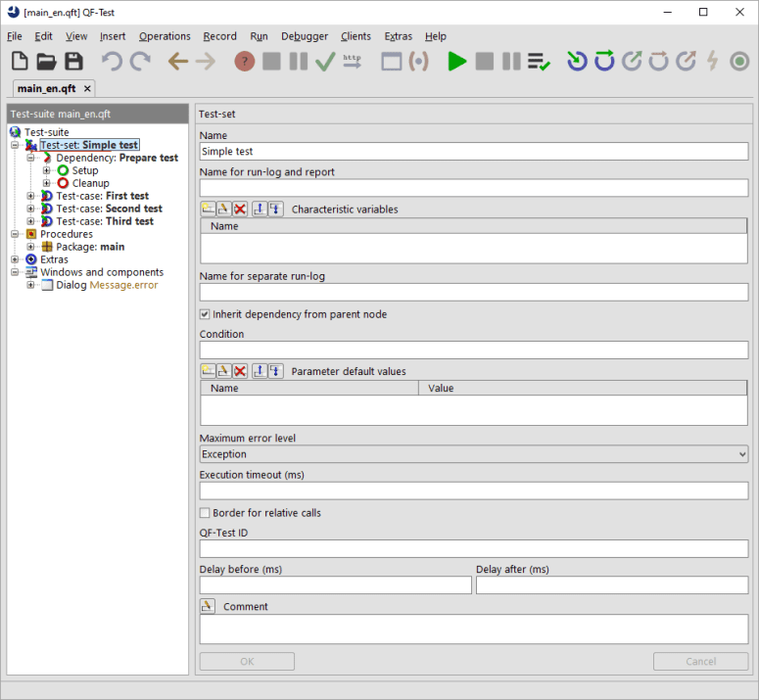Enable Border for relative calls checkbox
This screenshot has height=700, width=759.
click(x=205, y=513)
